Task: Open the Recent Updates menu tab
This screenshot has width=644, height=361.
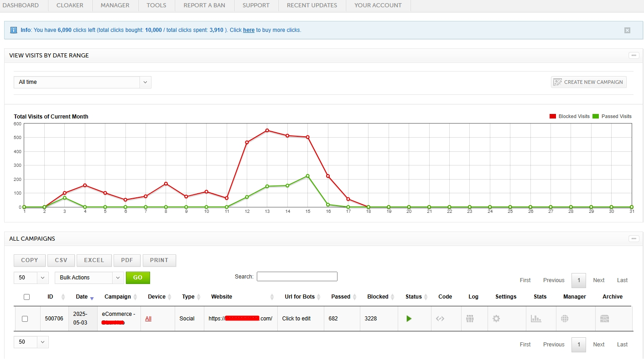Action: 312,5
